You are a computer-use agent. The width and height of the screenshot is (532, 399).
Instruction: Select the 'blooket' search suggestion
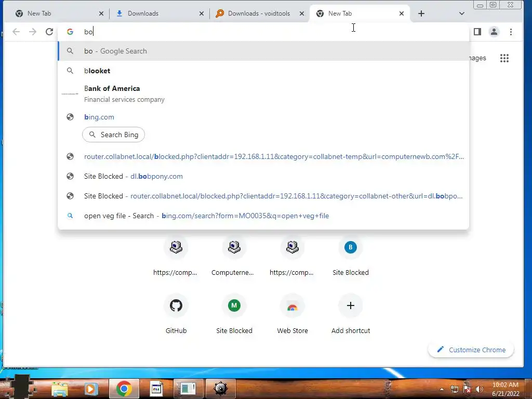tap(263, 71)
